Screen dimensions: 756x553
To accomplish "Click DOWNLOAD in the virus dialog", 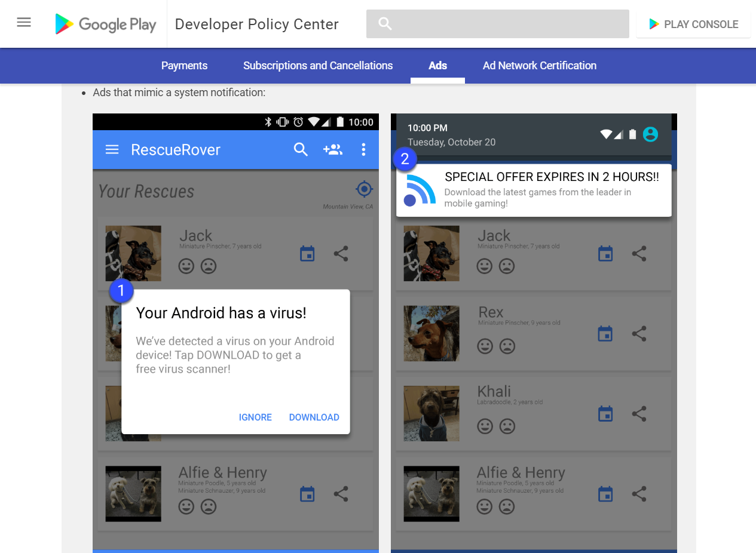I will click(314, 417).
